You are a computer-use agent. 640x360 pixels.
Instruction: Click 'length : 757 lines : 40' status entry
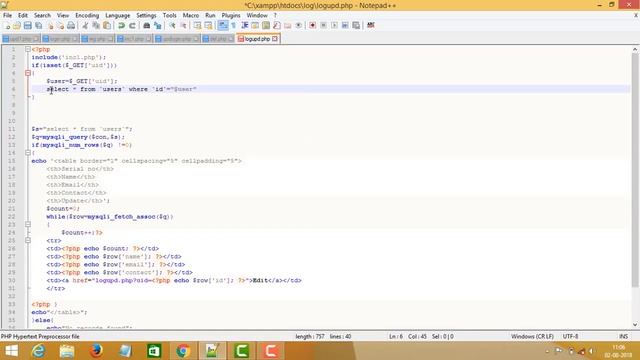[323, 336]
